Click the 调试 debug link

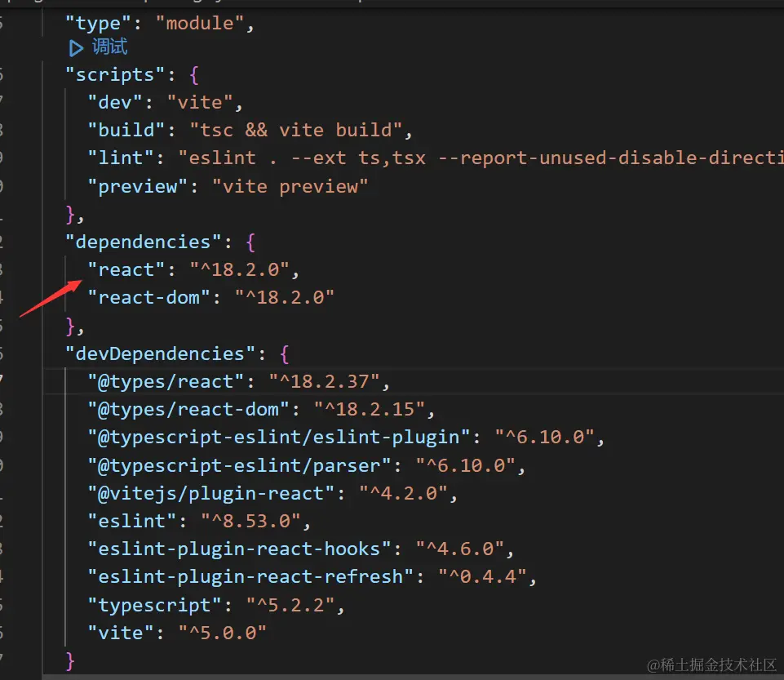pyautogui.click(x=109, y=47)
